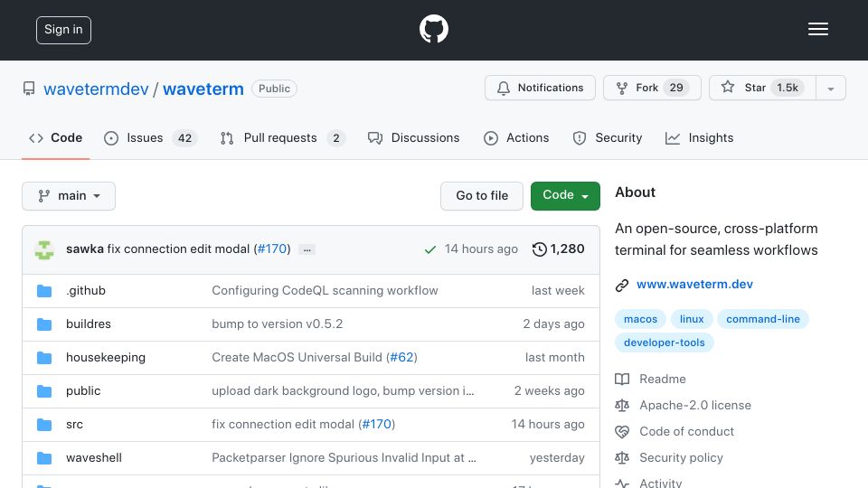The height and width of the screenshot is (488, 868).
Task: Click the Sign in button
Action: click(63, 30)
